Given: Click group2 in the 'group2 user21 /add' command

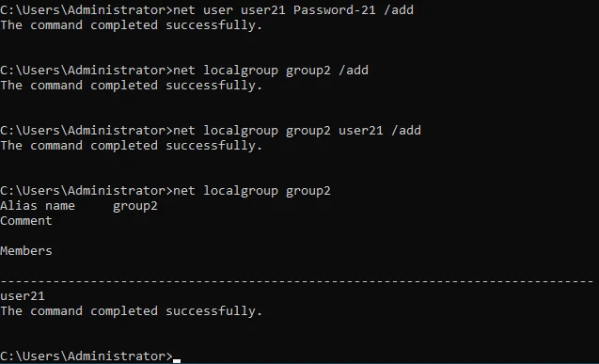Looking at the screenshot, I should [x=307, y=131].
